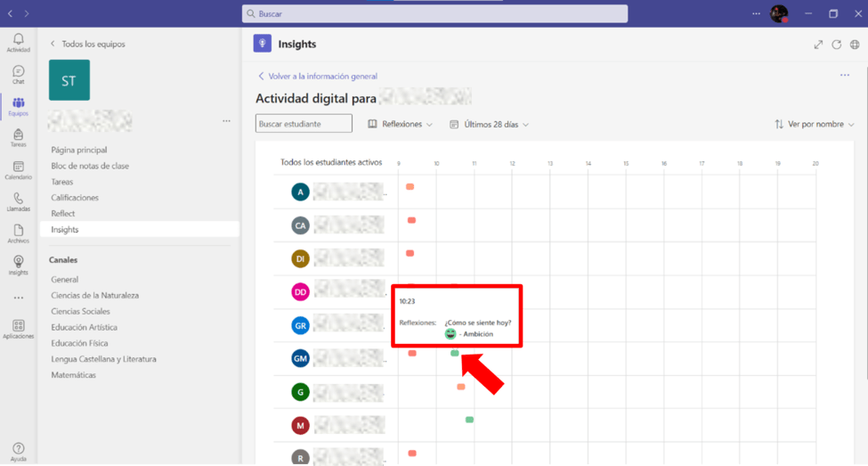Open Chat in the left rail
The height and width of the screenshot is (466, 868).
coord(18,75)
